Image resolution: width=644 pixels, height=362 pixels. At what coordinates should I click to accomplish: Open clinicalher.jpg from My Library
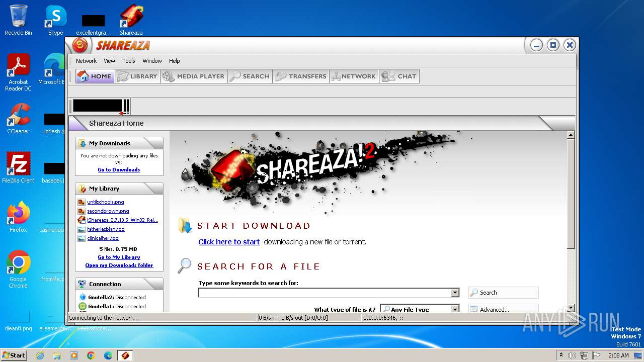pyautogui.click(x=103, y=238)
